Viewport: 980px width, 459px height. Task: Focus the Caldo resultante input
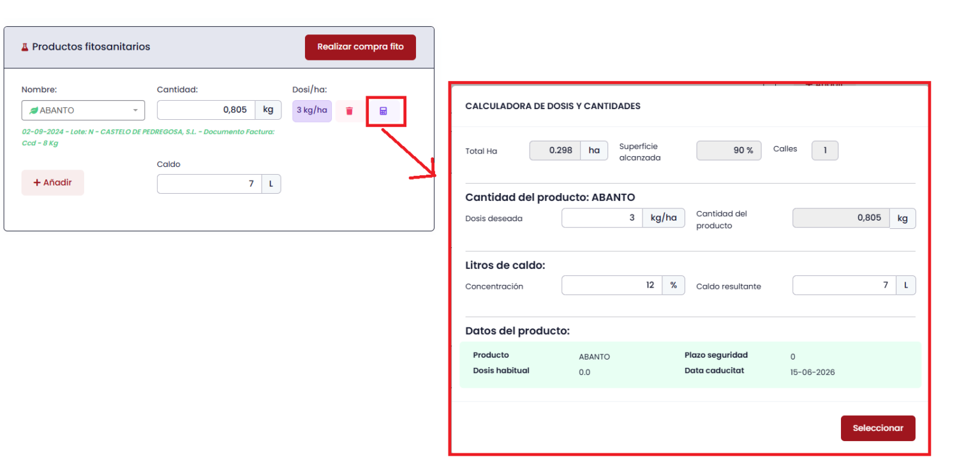coord(843,285)
